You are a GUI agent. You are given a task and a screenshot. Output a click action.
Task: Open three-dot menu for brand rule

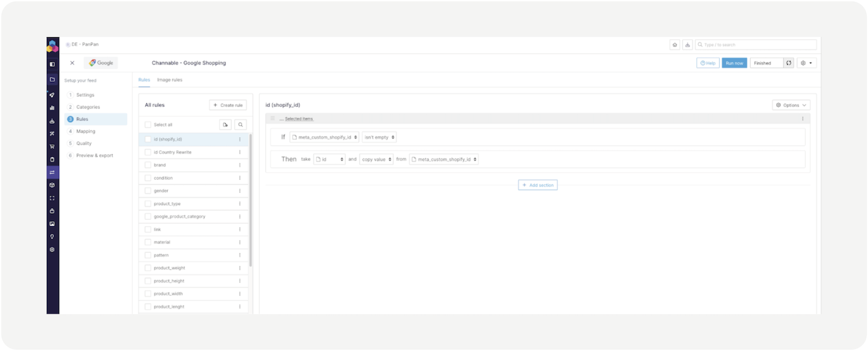click(240, 165)
